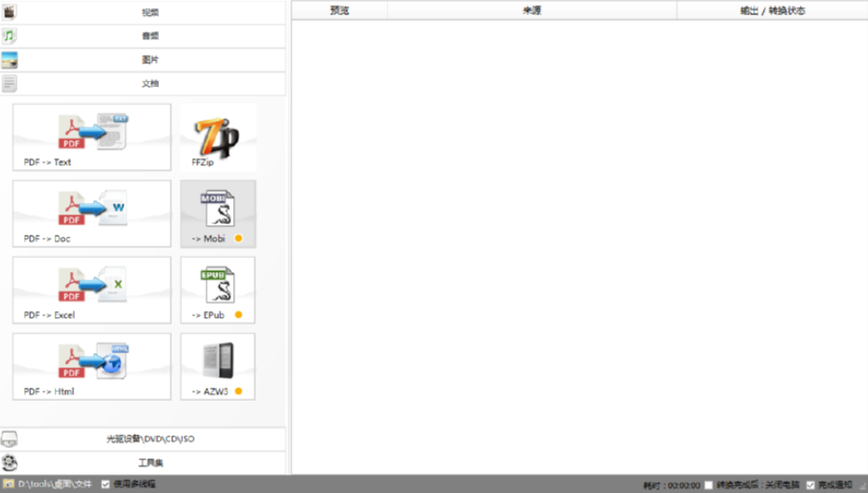Expand the 工具集 (Toolset) section
868x493 pixels.
tap(143, 463)
